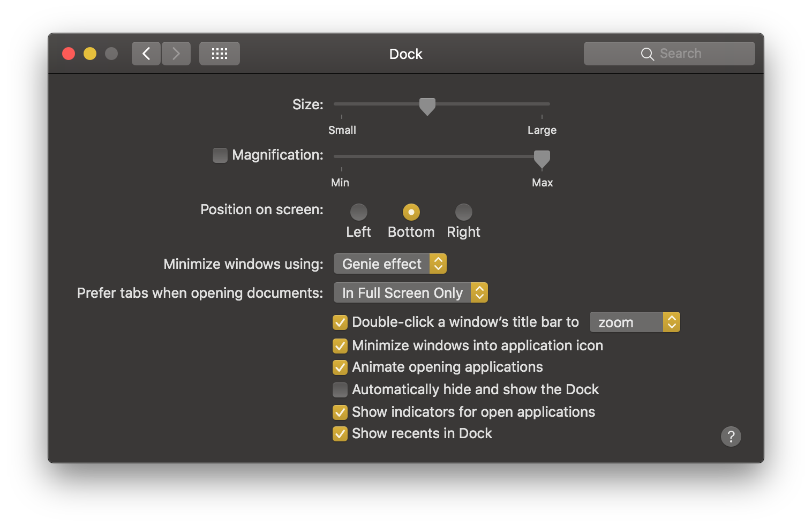Click the forward navigation arrow

pyautogui.click(x=176, y=54)
